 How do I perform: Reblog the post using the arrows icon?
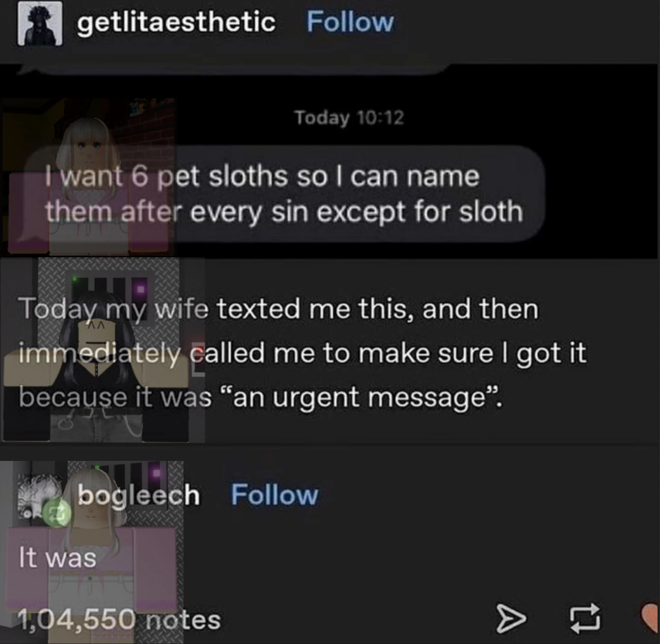click(584, 617)
